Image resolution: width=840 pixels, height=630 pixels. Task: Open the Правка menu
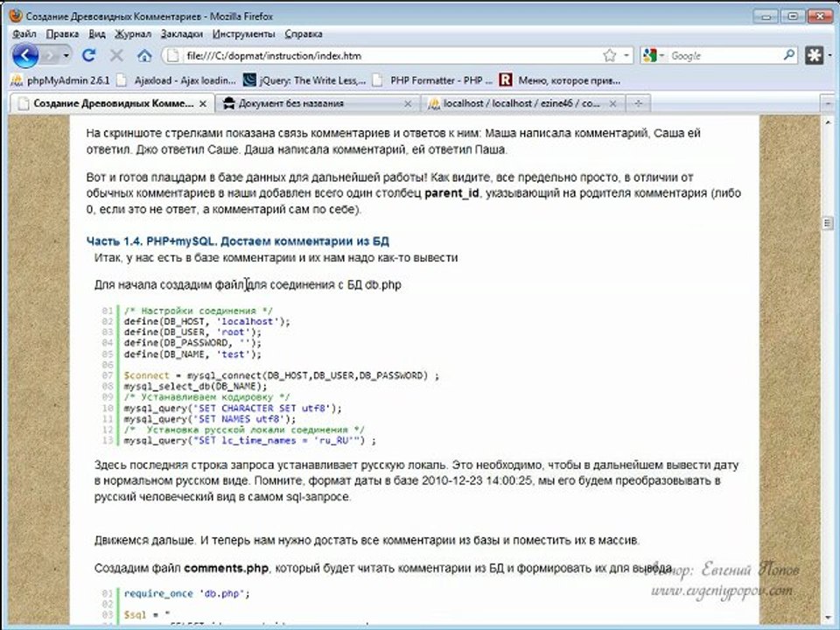62,34
